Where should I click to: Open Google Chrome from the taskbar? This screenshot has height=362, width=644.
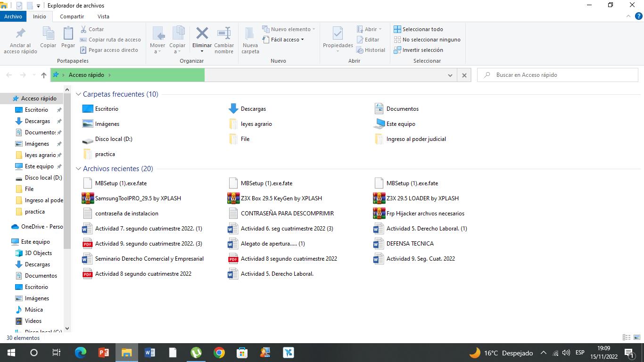(x=219, y=353)
